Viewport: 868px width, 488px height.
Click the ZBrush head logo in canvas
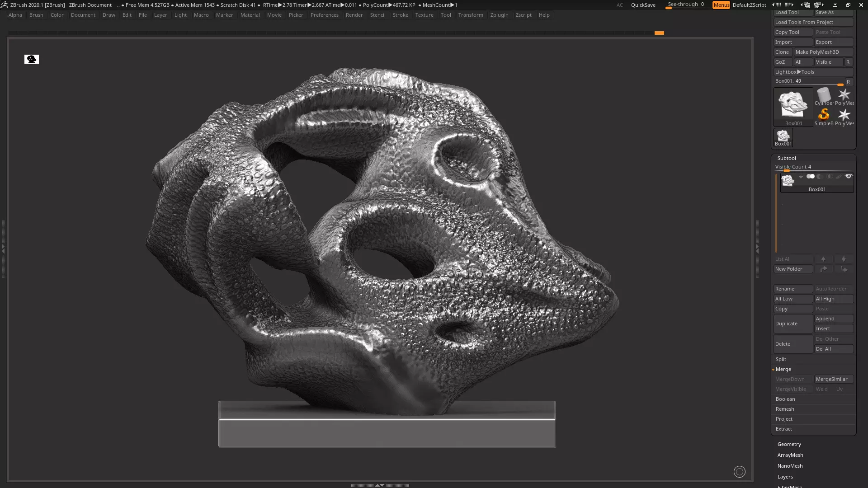(32, 59)
